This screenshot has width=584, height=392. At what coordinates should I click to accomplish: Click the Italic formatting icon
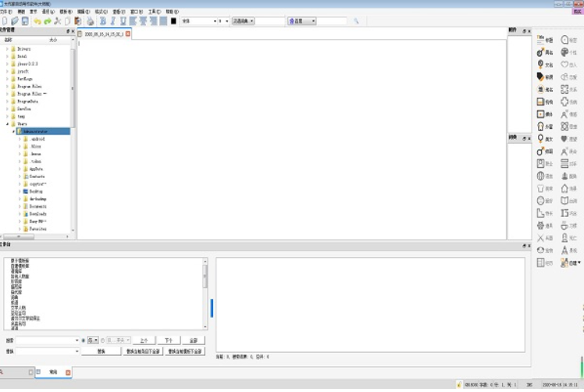click(x=112, y=21)
